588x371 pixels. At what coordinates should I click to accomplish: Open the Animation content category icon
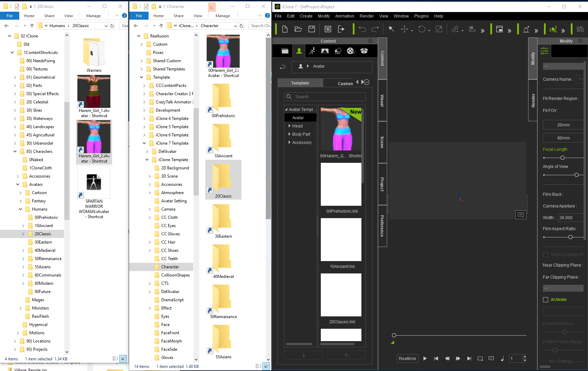[x=312, y=51]
